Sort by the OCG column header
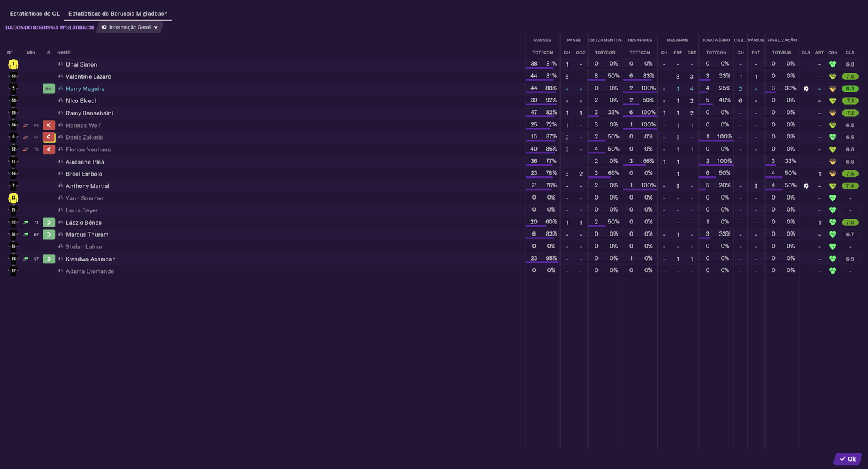The width and height of the screenshot is (868, 469). pos(581,52)
